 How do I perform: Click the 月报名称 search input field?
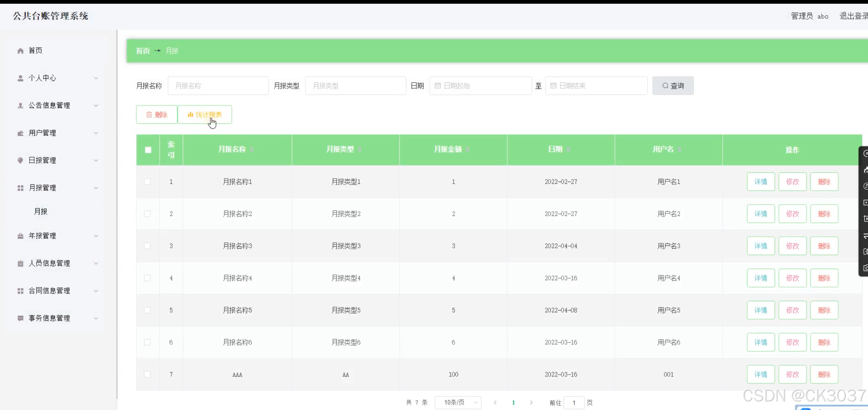point(218,86)
